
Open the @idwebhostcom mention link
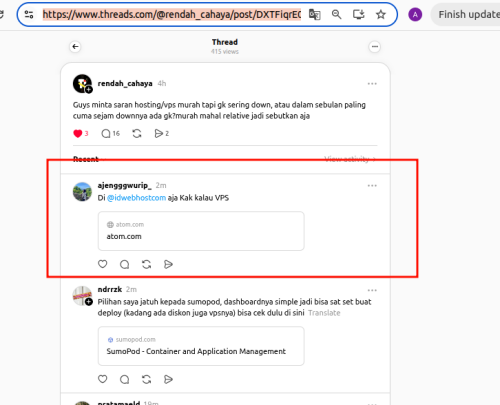136,198
